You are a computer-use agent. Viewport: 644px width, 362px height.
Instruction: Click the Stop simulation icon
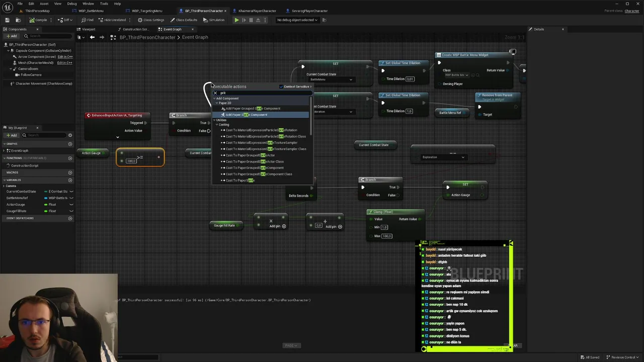click(252, 20)
